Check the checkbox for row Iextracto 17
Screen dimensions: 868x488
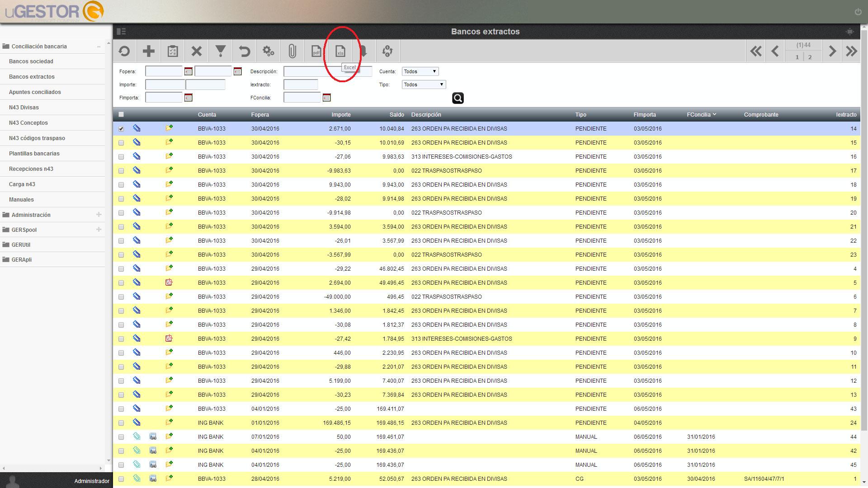pyautogui.click(x=121, y=171)
